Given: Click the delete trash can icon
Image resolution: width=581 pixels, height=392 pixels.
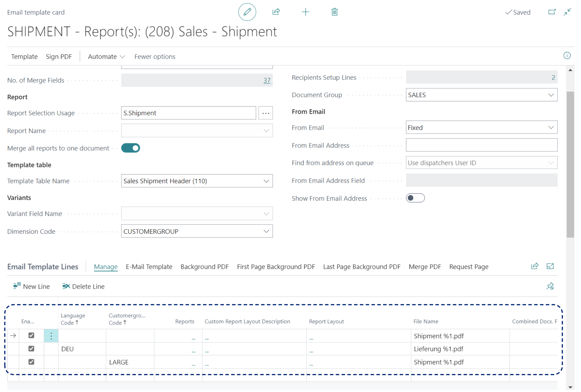Looking at the screenshot, I should pyautogui.click(x=334, y=12).
